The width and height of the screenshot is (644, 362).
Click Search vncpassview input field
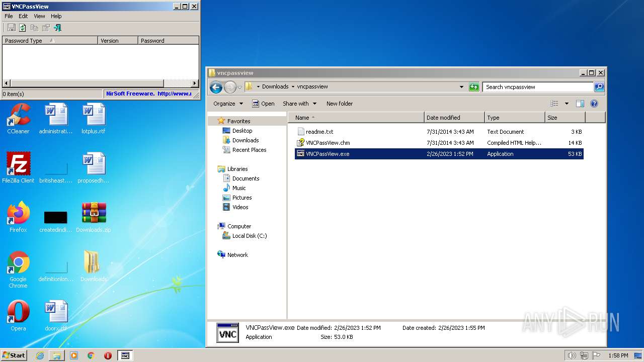[x=538, y=87]
